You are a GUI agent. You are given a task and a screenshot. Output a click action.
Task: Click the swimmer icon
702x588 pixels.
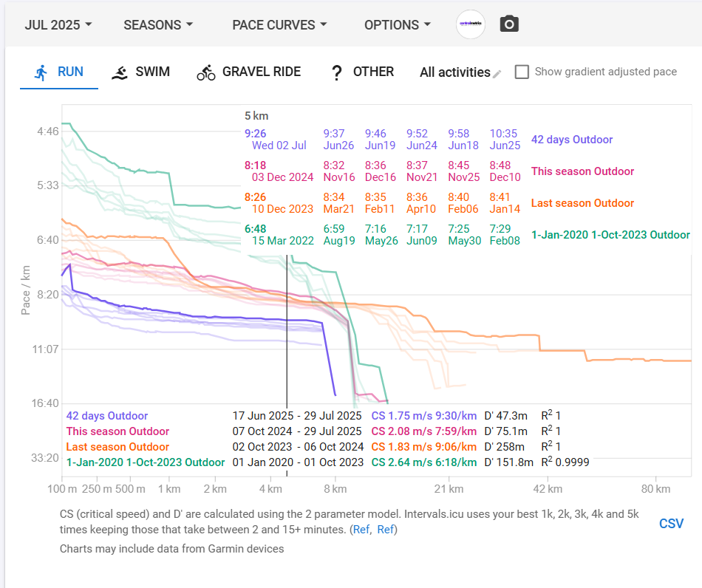pyautogui.click(x=120, y=72)
